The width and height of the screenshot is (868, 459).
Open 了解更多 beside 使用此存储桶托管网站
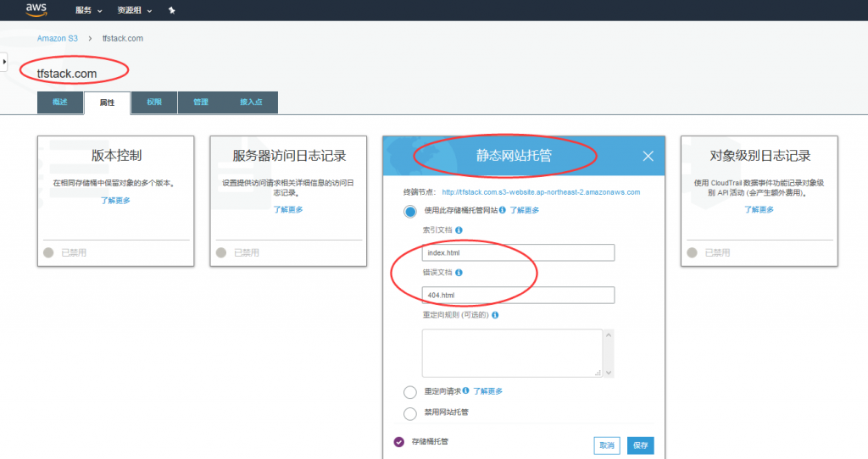pos(524,210)
